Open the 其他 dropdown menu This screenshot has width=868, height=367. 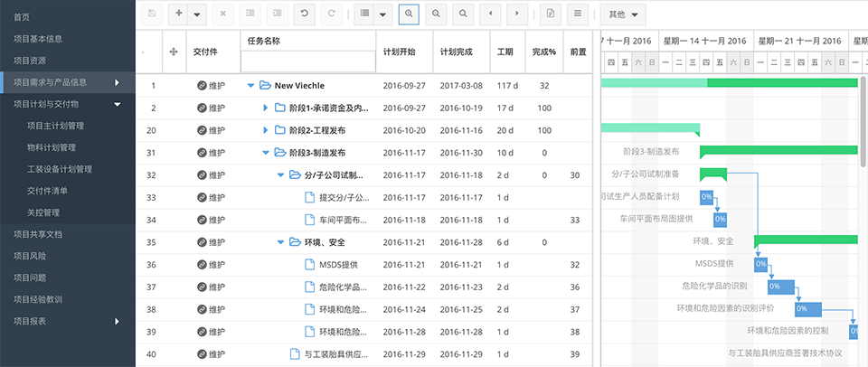pyautogui.click(x=623, y=14)
